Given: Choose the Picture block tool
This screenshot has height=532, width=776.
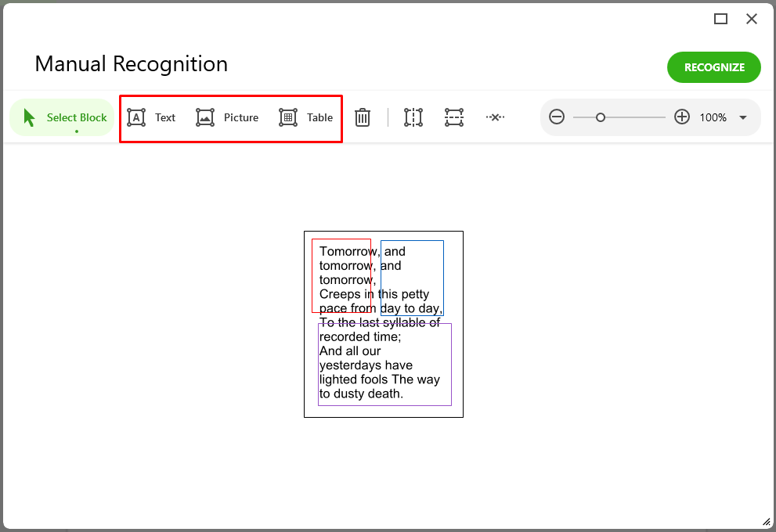Looking at the screenshot, I should 226,117.
